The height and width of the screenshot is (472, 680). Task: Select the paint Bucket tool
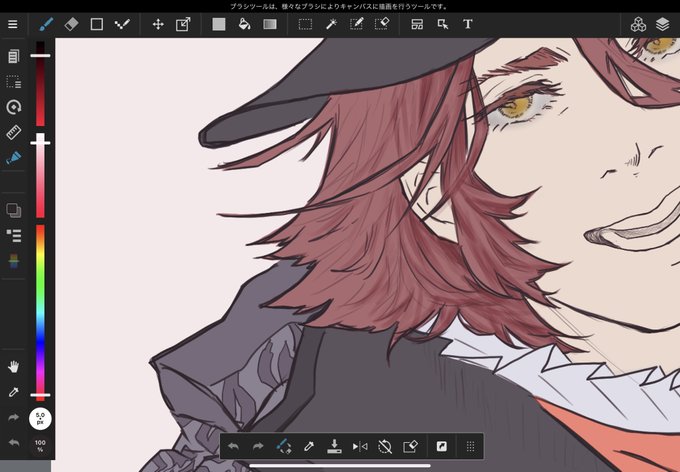point(245,24)
